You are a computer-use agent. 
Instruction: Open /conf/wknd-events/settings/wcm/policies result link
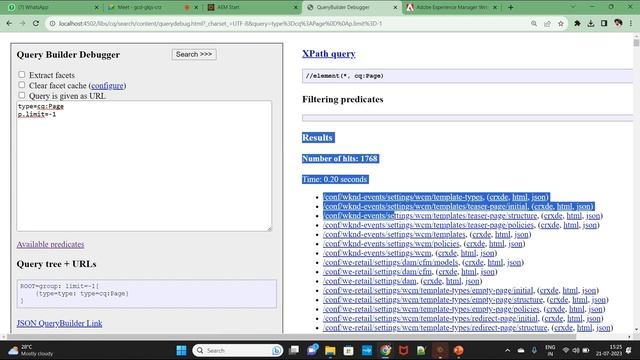391,244
